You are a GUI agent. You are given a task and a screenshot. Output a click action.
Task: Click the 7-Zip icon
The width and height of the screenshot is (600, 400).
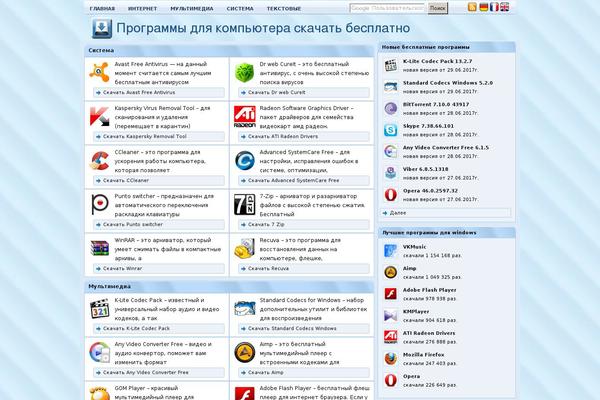click(x=245, y=204)
